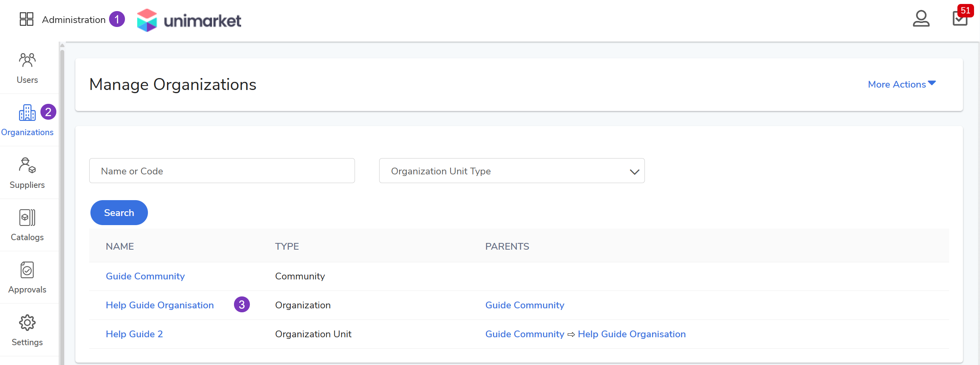Viewport: 980px width, 365px height.
Task: Open the Administration grid menu icon
Action: [27, 19]
